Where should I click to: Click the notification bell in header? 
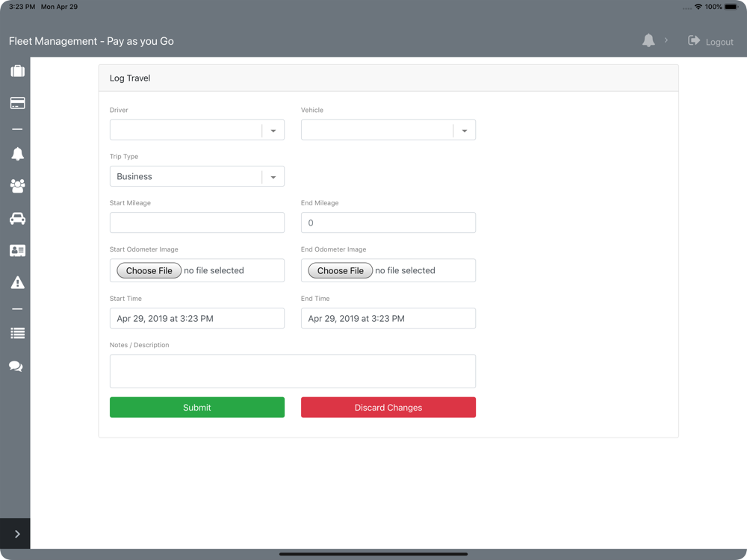(648, 40)
